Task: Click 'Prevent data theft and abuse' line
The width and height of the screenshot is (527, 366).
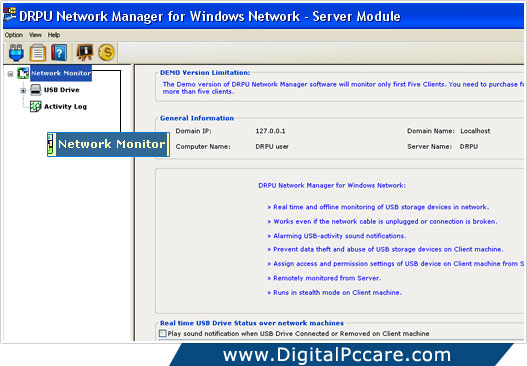Action: pyautogui.click(x=385, y=249)
